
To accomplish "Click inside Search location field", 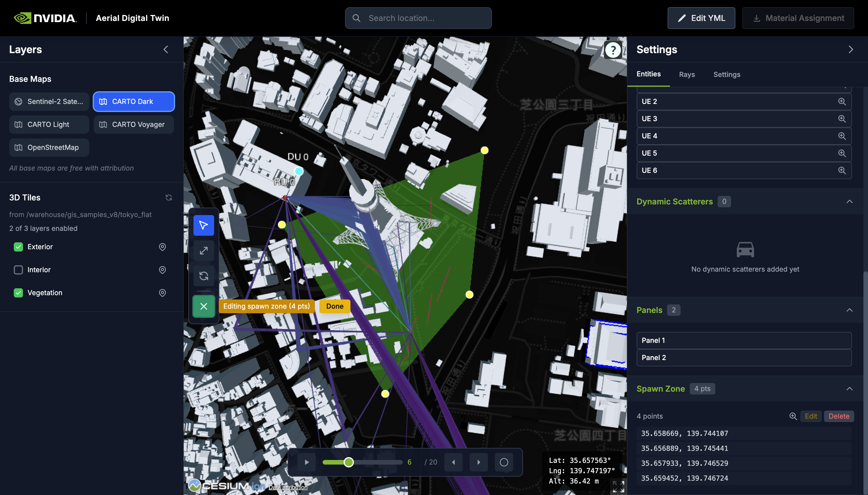I will [418, 18].
